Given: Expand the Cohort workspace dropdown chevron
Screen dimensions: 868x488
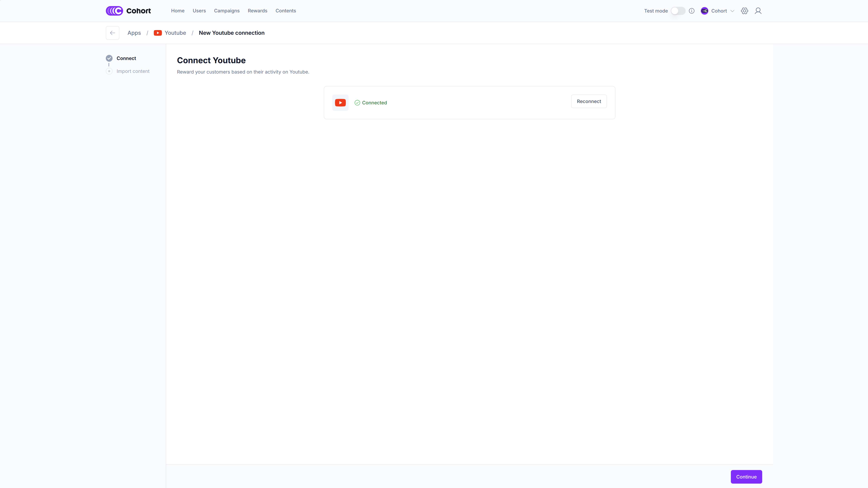Looking at the screenshot, I should pyautogui.click(x=732, y=11).
